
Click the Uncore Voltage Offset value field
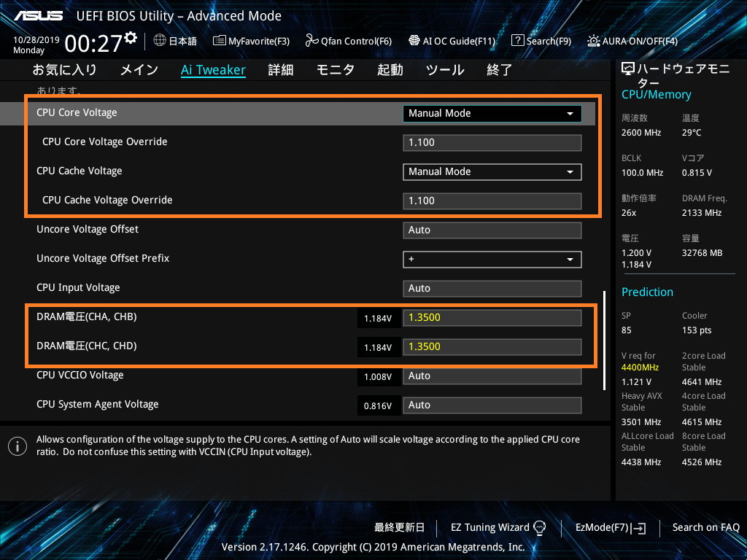coord(492,230)
